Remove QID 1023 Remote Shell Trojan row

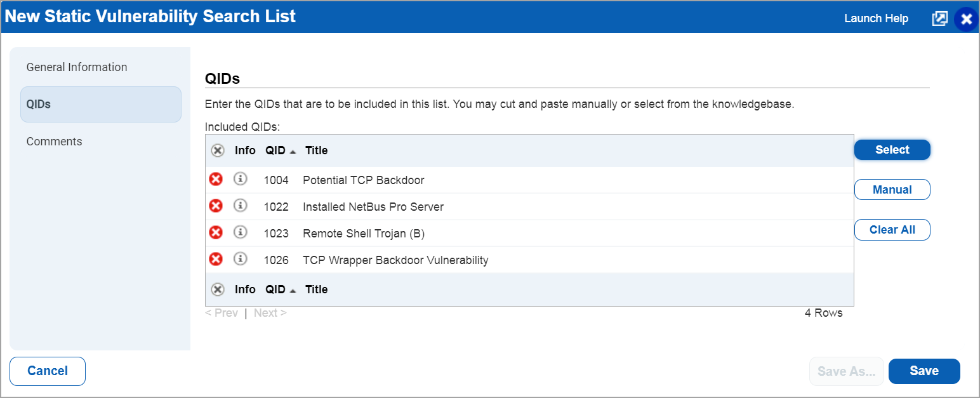point(216,233)
